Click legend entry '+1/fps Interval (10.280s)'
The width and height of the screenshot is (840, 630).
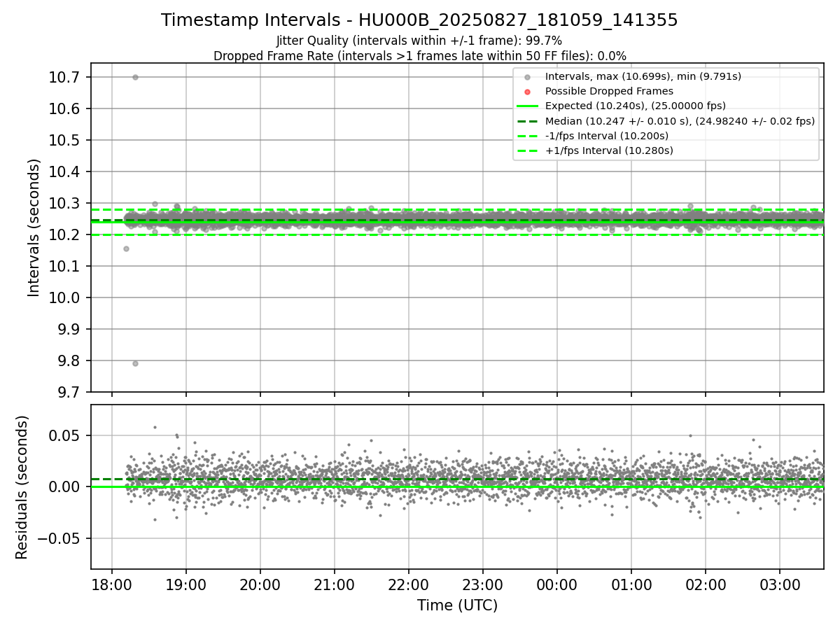coord(609,150)
